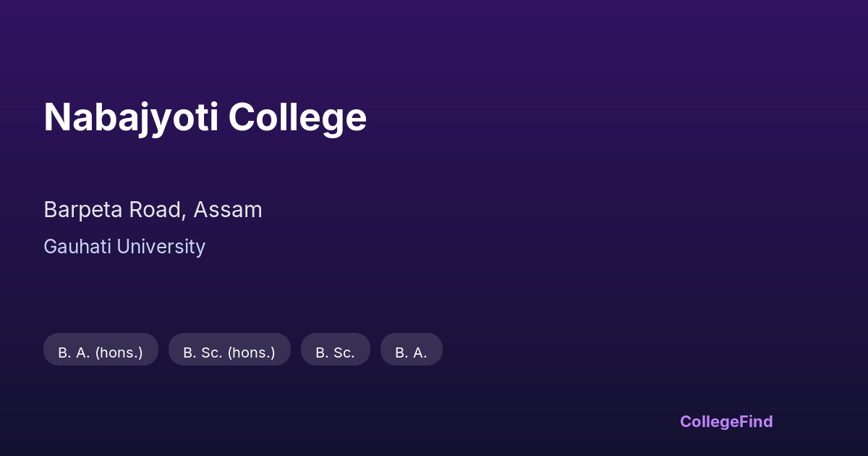The width and height of the screenshot is (868, 456).
Task: Select the B. Sc. (hons.) course tag
Action: [229, 352]
